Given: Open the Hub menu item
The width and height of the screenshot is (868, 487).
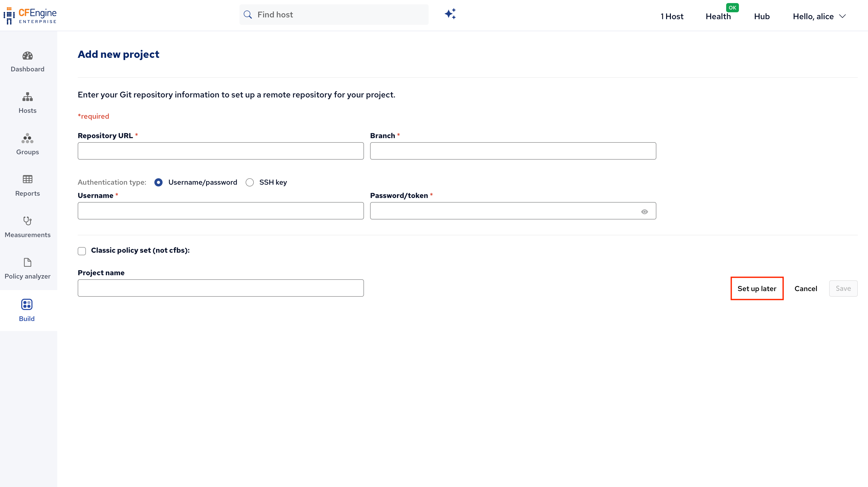Looking at the screenshot, I should pyautogui.click(x=762, y=16).
